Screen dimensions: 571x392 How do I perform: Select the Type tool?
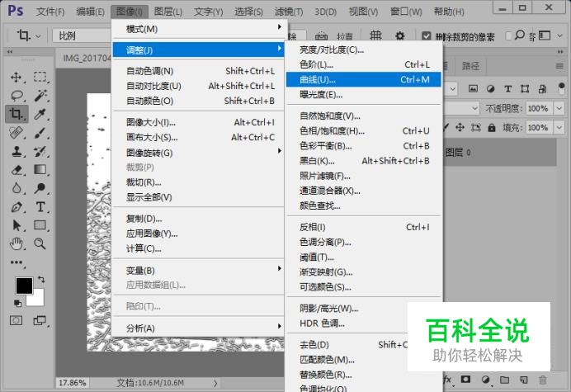click(40, 206)
